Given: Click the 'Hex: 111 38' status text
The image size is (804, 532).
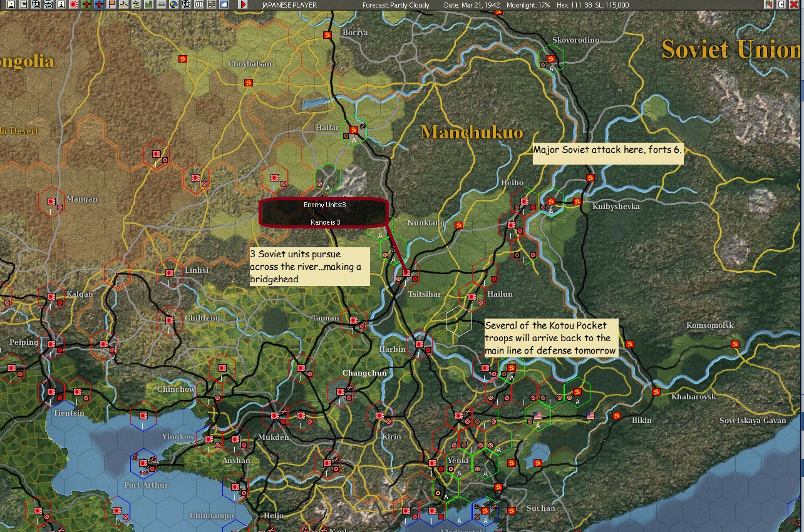Looking at the screenshot, I should (x=575, y=5).
